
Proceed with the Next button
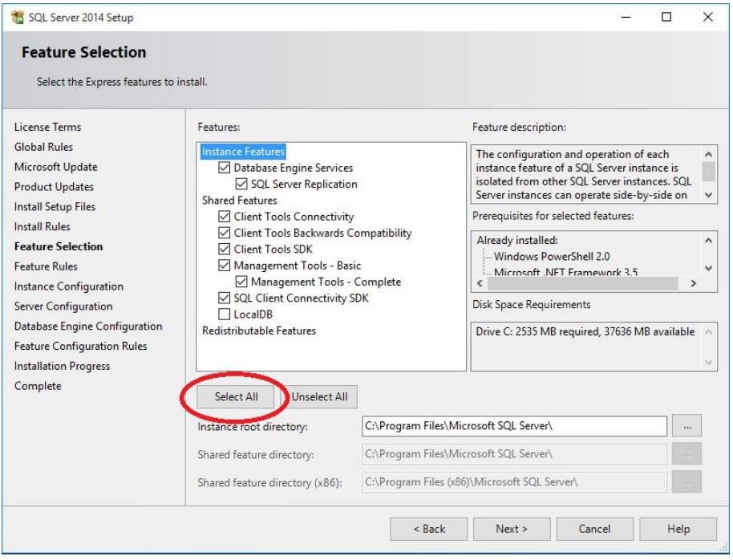point(512,529)
